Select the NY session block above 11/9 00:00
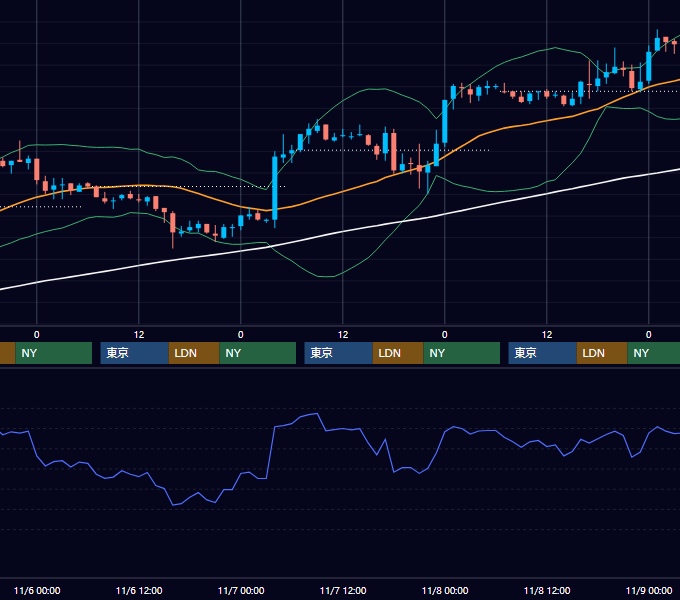 point(654,353)
